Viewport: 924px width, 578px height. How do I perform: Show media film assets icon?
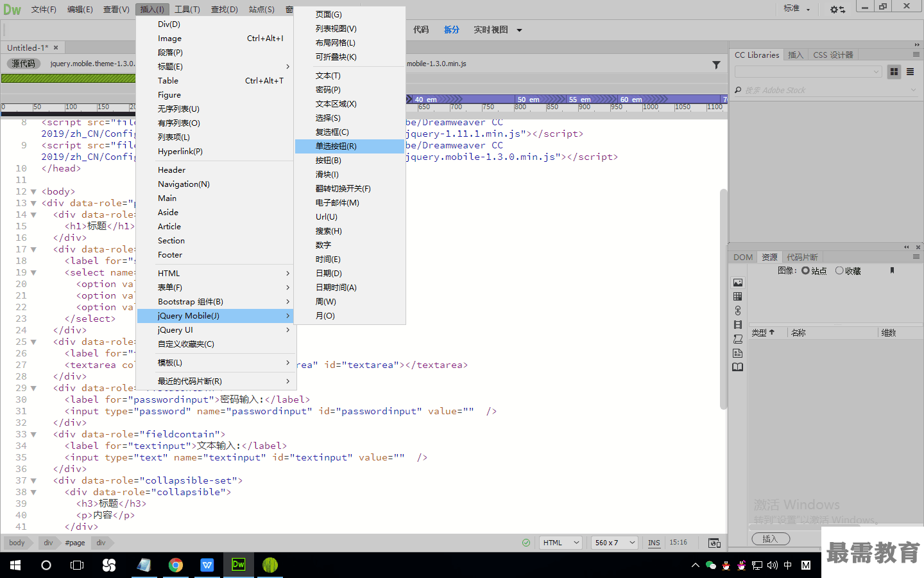[738, 325]
